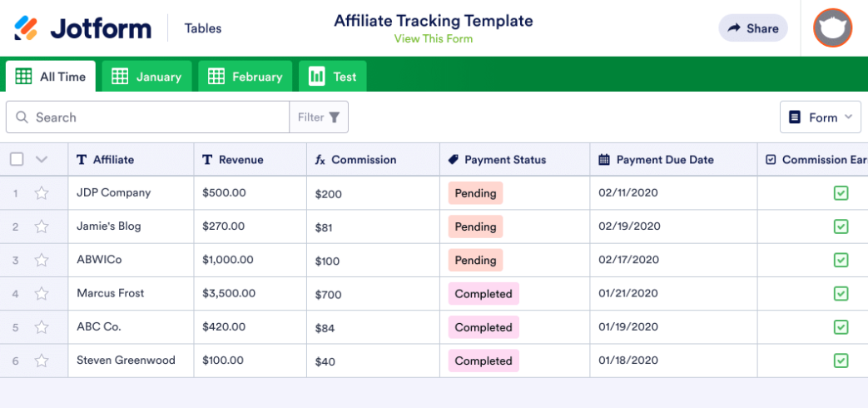Image resolution: width=868 pixels, height=408 pixels.
Task: Toggle the select-all rows checkbox
Action: click(17, 159)
